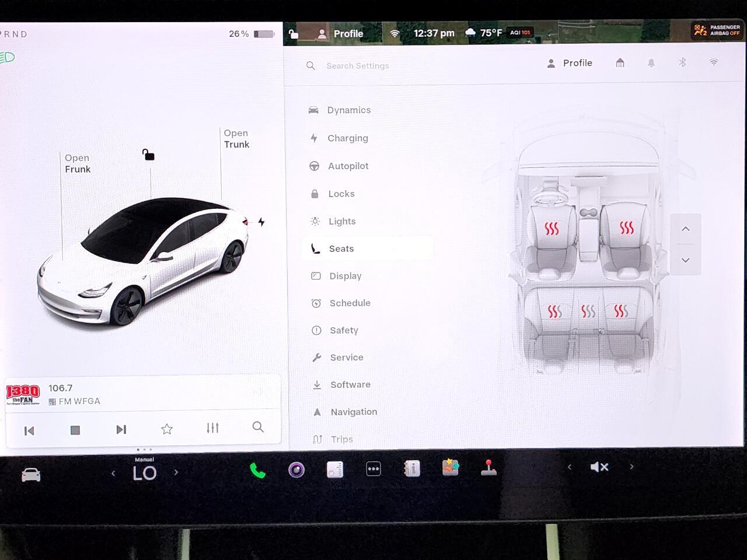Screen dimensions: 747x560
Task: Open the notifications bell icon
Action: [651, 62]
